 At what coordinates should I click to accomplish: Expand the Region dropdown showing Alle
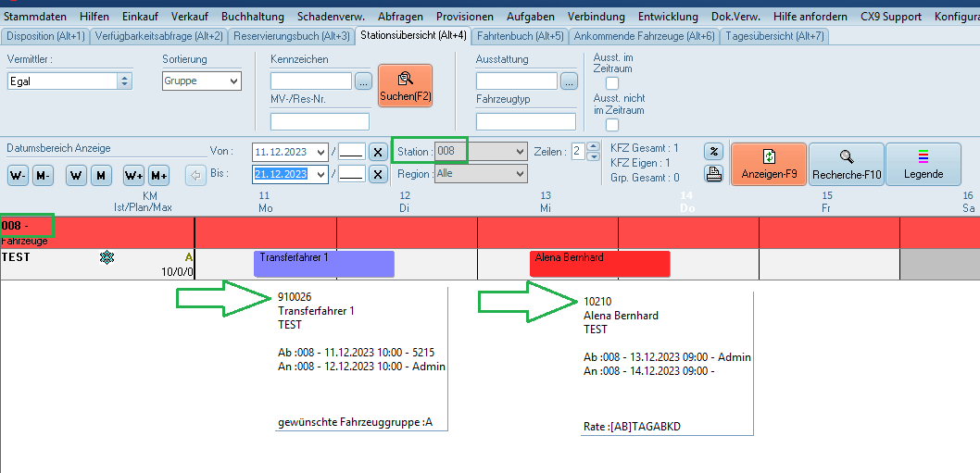tap(519, 174)
